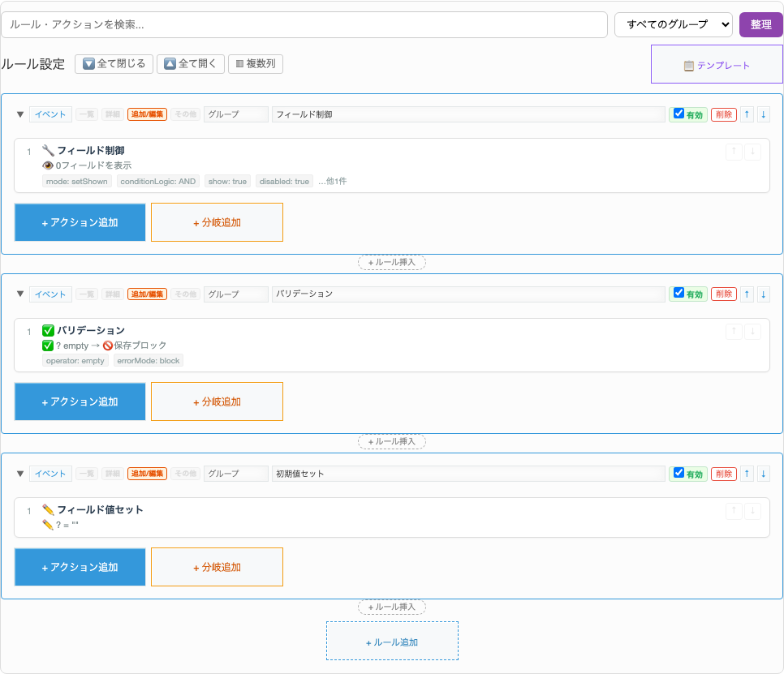Collapse the バリデーション rule with the triangle
Image resolution: width=784 pixels, height=674 pixels.
[x=20, y=294]
